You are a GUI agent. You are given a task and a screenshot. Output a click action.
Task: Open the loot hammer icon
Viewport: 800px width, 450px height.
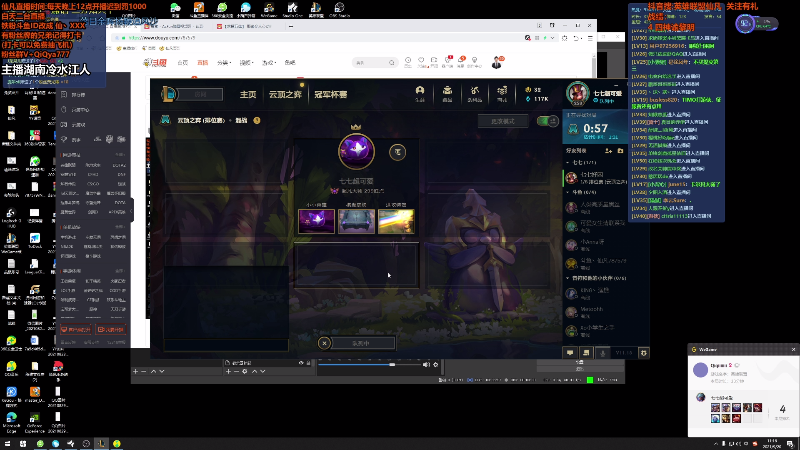(x=474, y=93)
